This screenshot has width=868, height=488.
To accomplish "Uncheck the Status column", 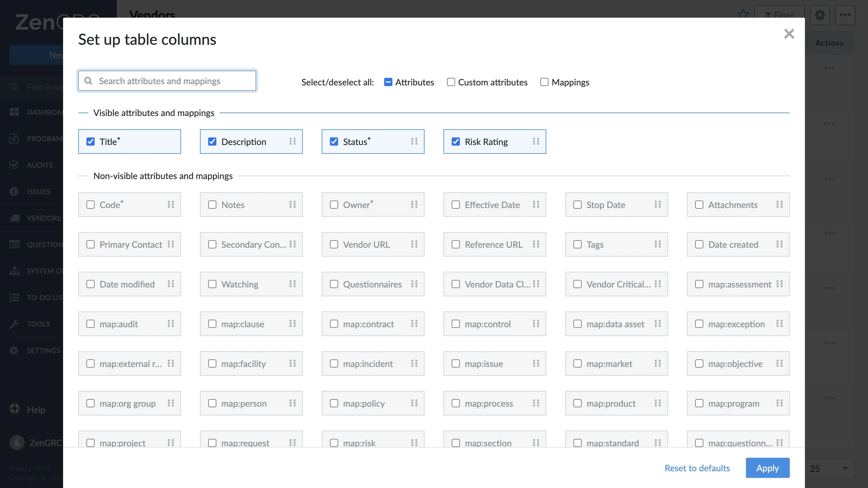I will (x=334, y=142).
